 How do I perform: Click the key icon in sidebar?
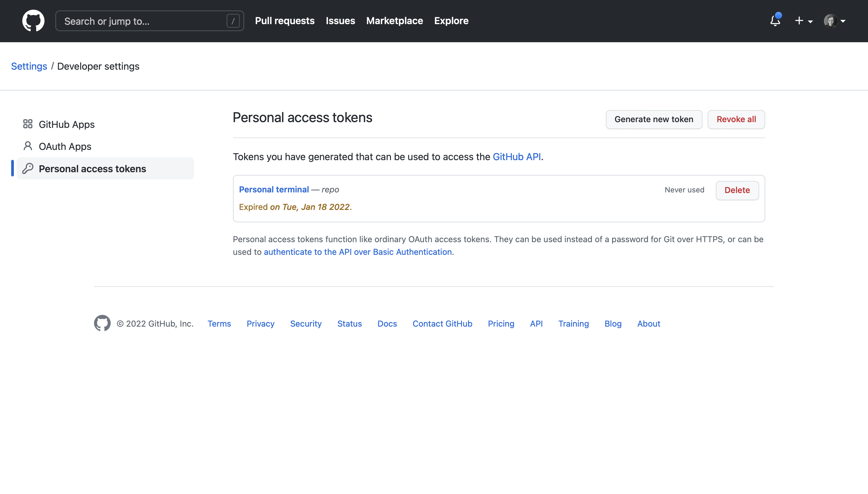coord(28,168)
